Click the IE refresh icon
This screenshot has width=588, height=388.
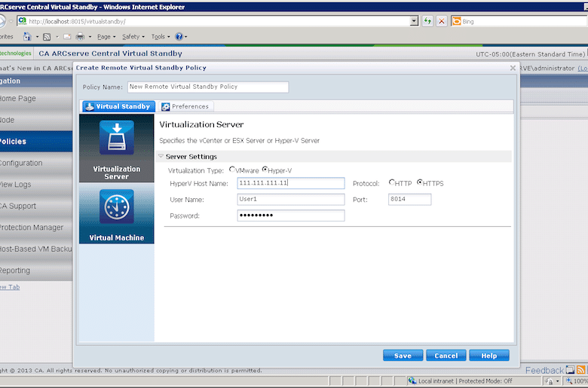tap(427, 21)
